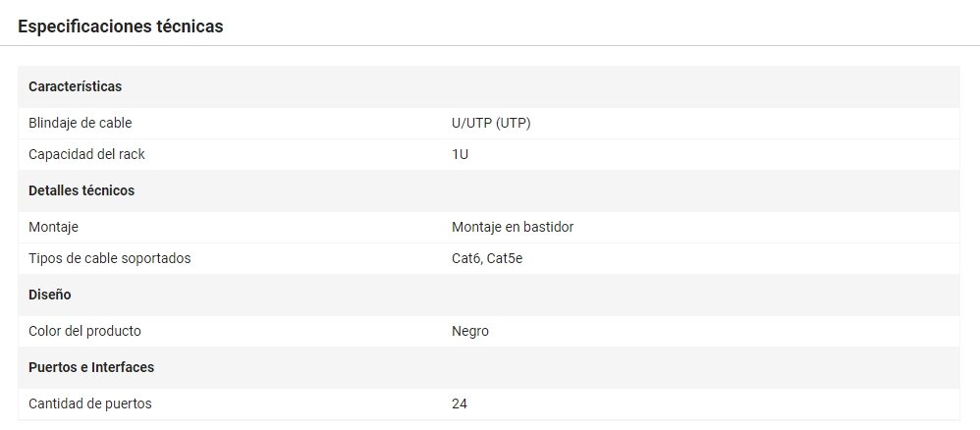Select the Características section header

click(x=76, y=86)
